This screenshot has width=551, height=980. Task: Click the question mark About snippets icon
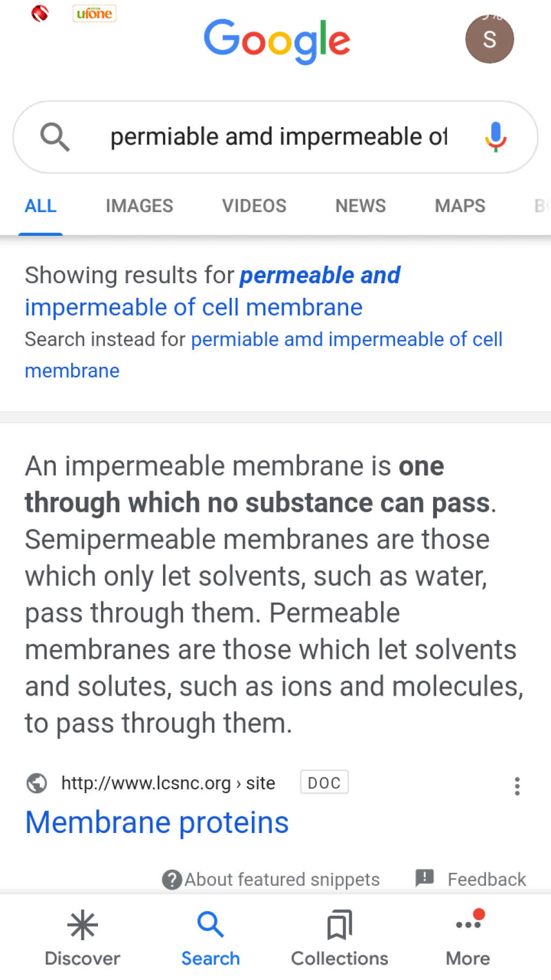coord(172,880)
